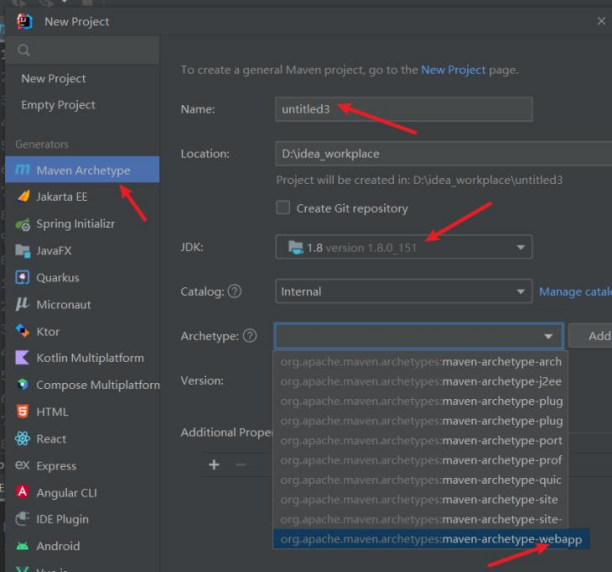Select New Project in sidebar
Viewport: 612px width, 572px height.
[x=53, y=78]
